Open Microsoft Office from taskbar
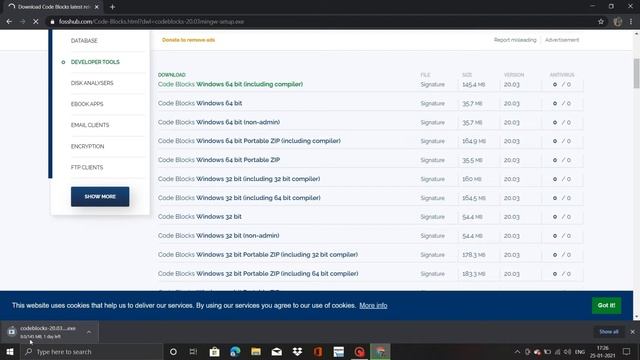Image resolution: width=640 pixels, height=360 pixels. tap(318, 352)
